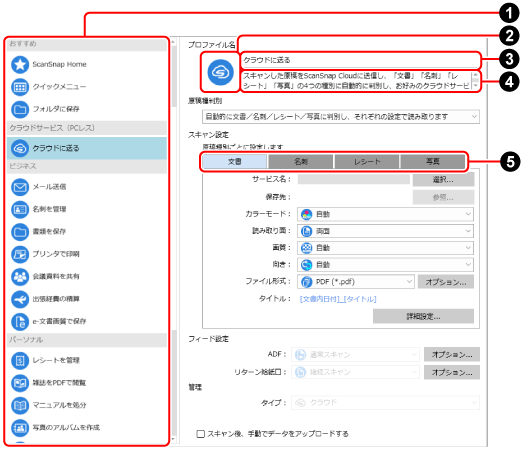
Task: Switch to the 名刺 tab
Action: click(x=301, y=162)
